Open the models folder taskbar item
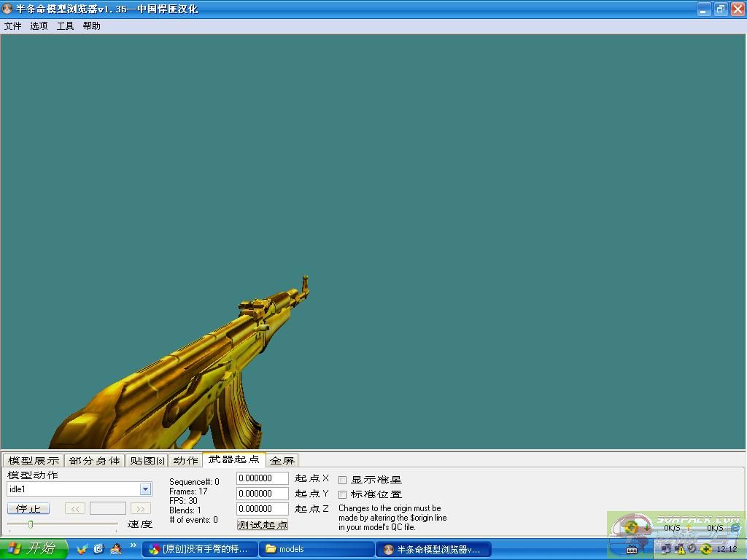Image resolution: width=747 pixels, height=560 pixels. 317,549
